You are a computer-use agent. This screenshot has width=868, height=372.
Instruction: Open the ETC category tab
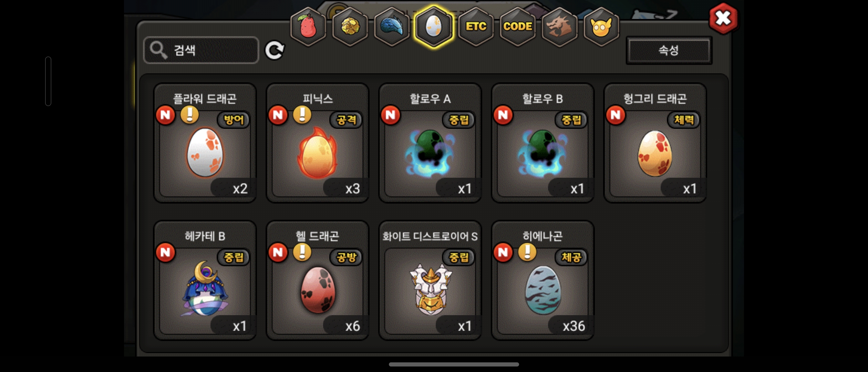pos(476,27)
